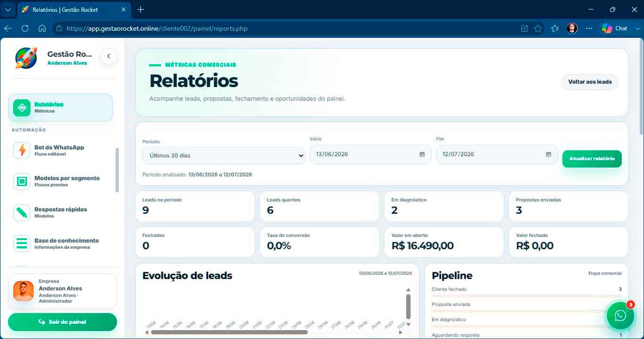This screenshot has width=644, height=339.
Task: Click the sidebar scrollbar thumb
Action: tap(117, 170)
